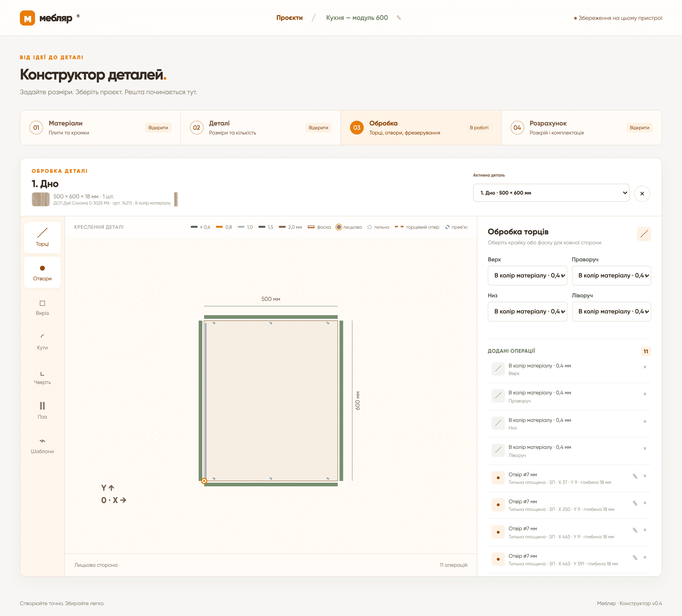Viewport: 682px width, 616px height.
Task: Go to step 04 Розрахунок
Action: [x=581, y=128]
